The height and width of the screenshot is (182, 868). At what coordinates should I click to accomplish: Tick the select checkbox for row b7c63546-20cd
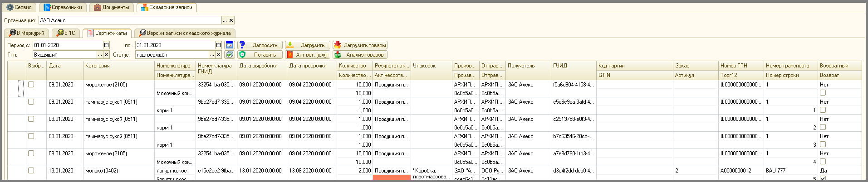click(31, 136)
